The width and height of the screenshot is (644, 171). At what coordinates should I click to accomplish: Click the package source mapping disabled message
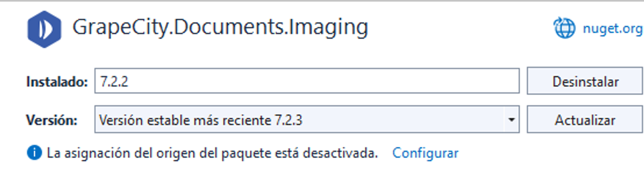212,153
